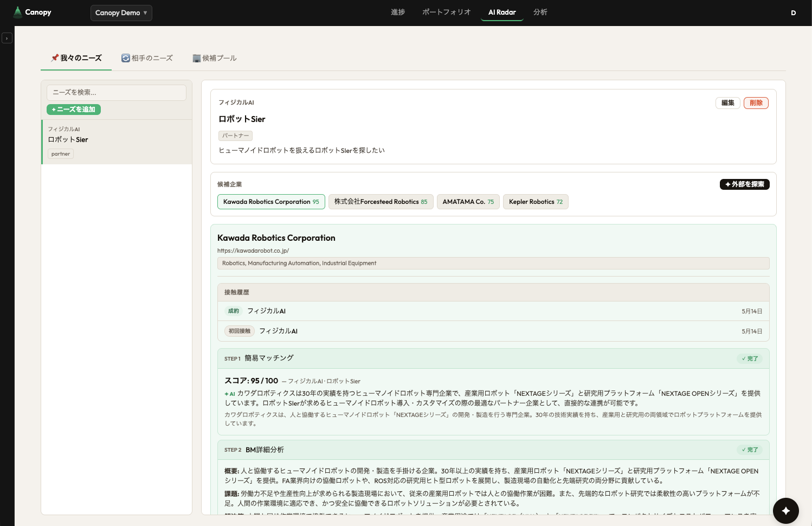Click the building icon on 候補プール tab
Viewport: 812px width, 526px height.
[x=197, y=58]
